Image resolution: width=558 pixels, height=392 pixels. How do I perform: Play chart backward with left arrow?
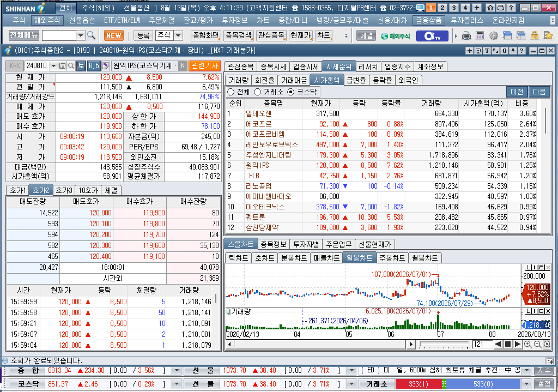pyautogui.click(x=498, y=344)
